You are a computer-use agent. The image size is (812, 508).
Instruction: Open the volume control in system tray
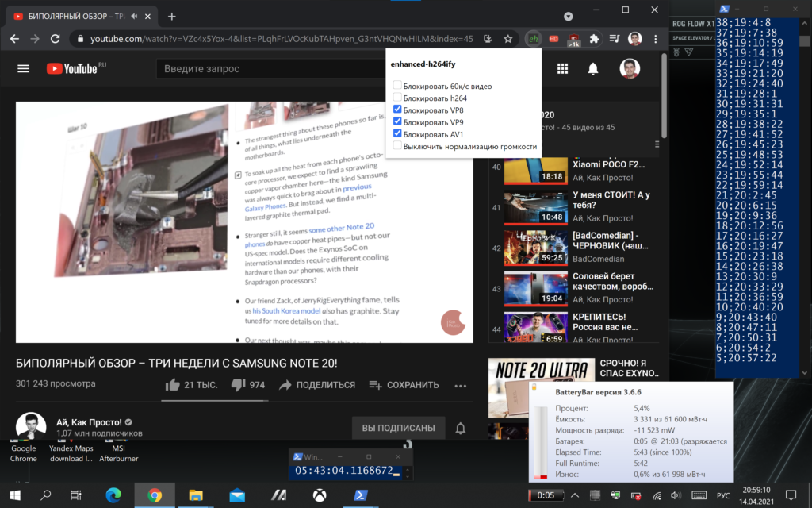click(x=676, y=495)
